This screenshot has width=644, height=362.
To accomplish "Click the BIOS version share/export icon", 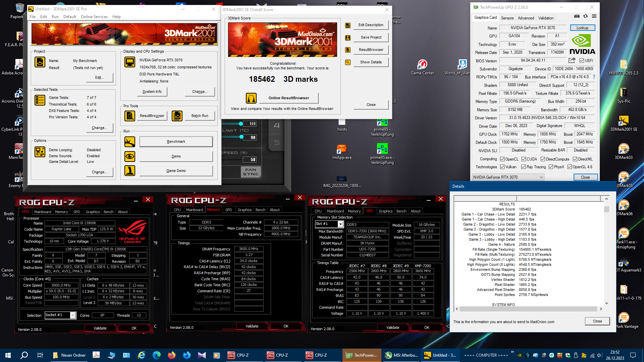I will (572, 60).
